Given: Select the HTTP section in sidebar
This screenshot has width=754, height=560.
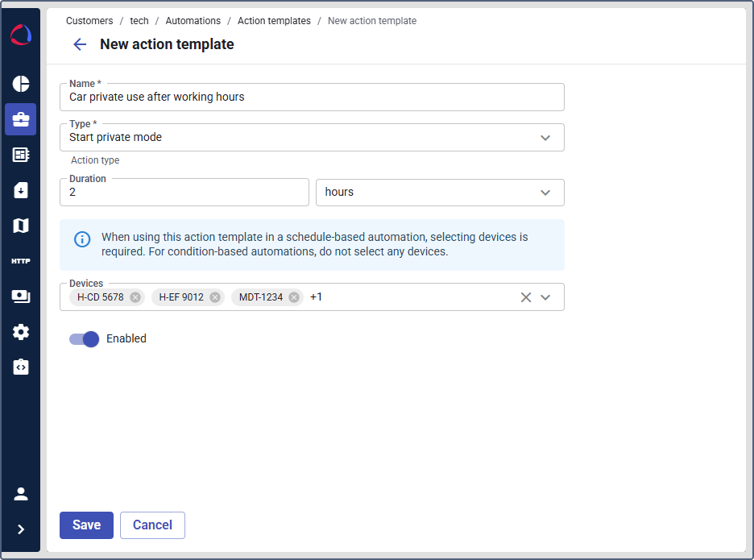Looking at the screenshot, I should [x=20, y=260].
